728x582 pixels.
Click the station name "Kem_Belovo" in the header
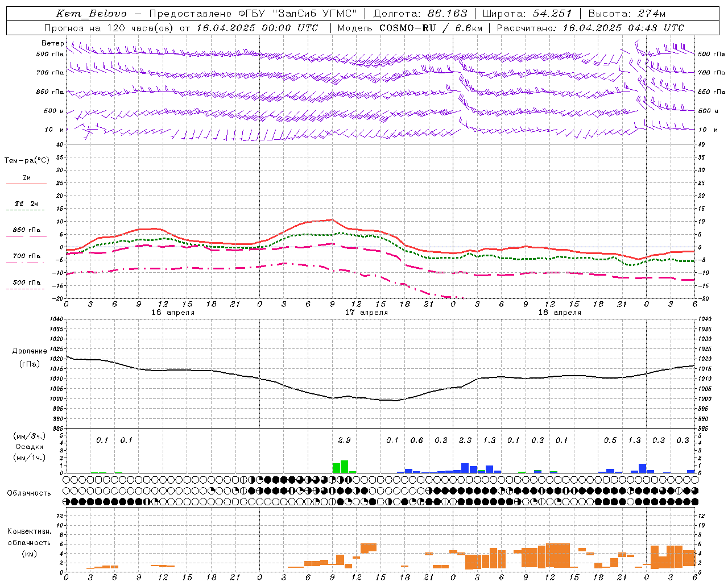92,14
